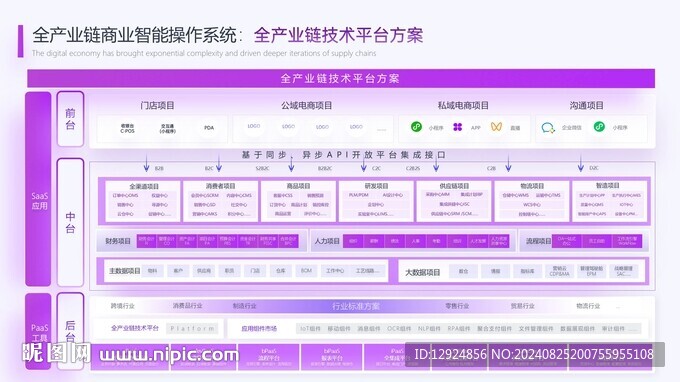Open the 研发项目 card
The image size is (680, 382).
click(376, 201)
